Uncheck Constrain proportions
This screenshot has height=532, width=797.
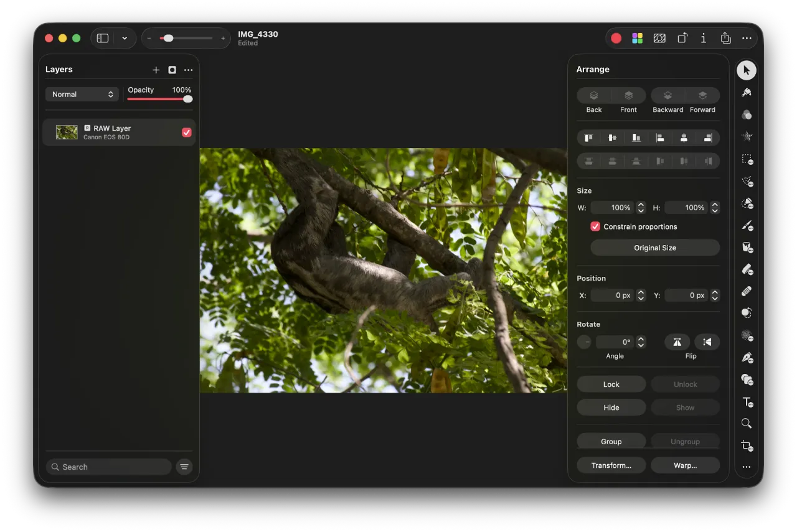[x=595, y=226]
